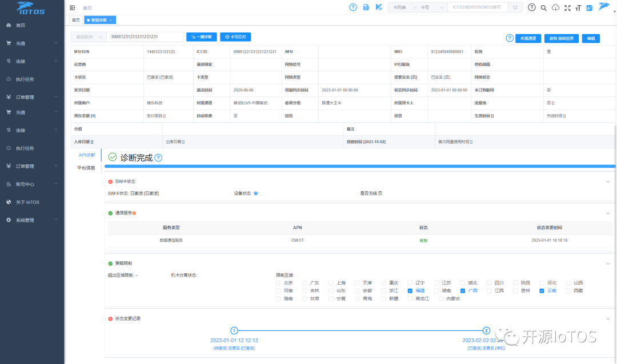Open the 查询条件 dropdown
617x364 pixels.
89,37
